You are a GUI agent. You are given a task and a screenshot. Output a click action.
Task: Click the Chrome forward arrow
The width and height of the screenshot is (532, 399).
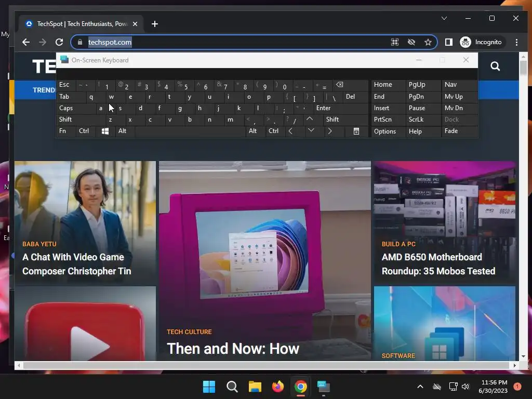coord(43,42)
